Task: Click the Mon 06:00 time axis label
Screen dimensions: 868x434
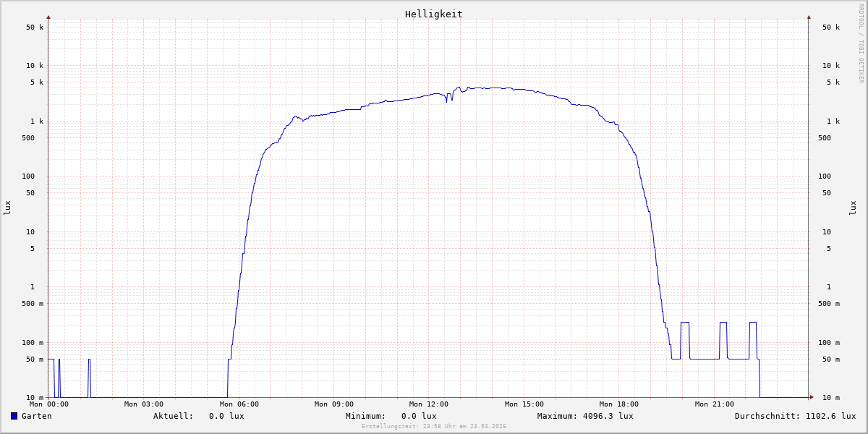Action: 239,404
